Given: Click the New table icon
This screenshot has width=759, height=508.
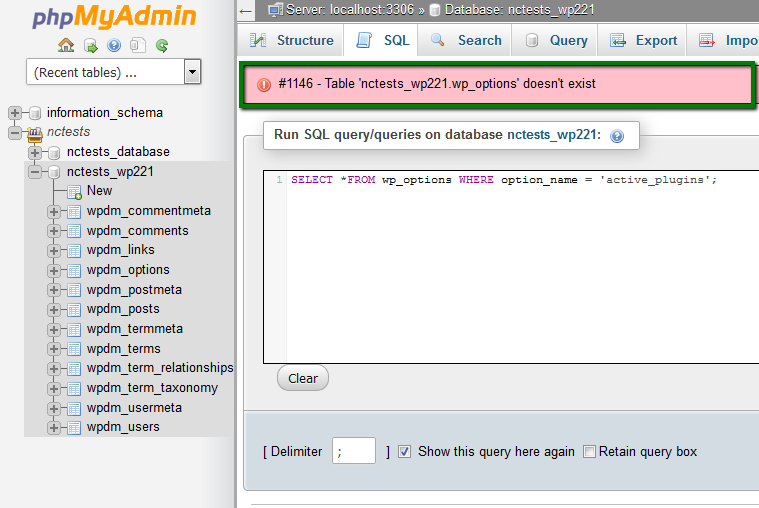Looking at the screenshot, I should (75, 192).
